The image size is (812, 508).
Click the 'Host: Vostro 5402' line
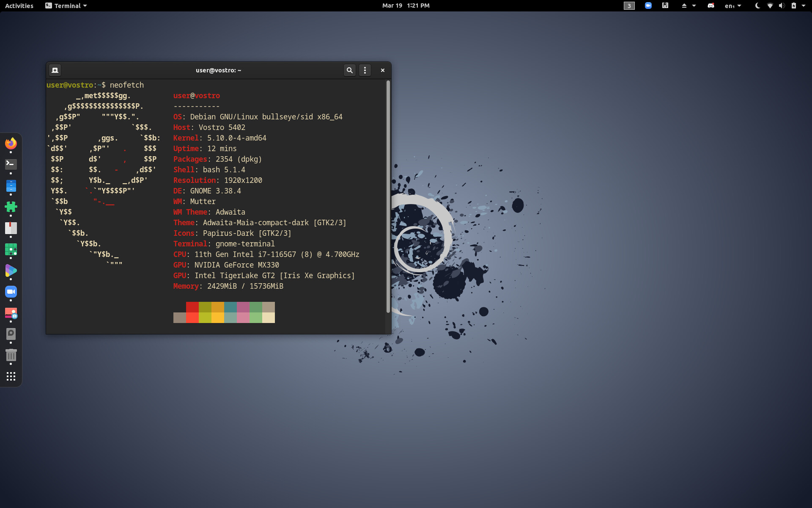(209, 127)
